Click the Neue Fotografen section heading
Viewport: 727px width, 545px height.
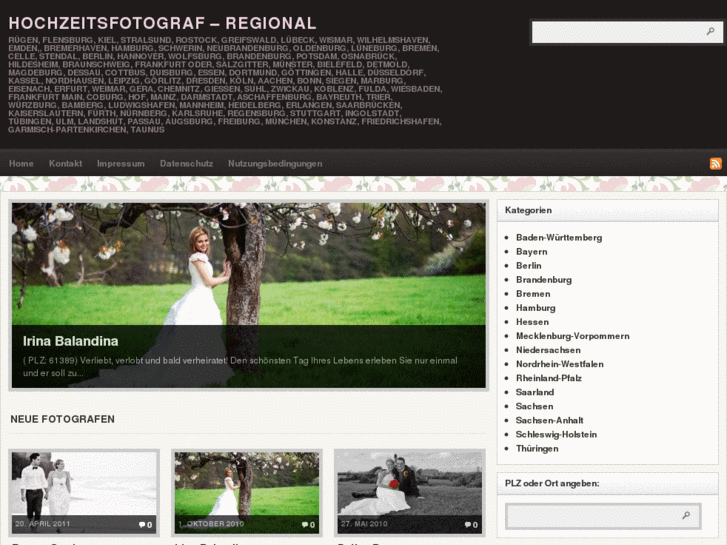(62, 419)
